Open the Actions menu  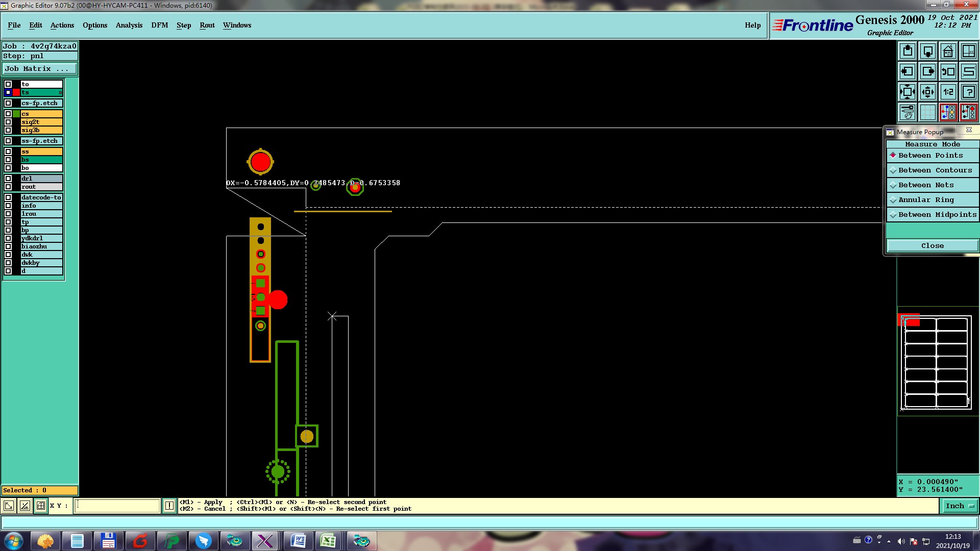(x=62, y=25)
